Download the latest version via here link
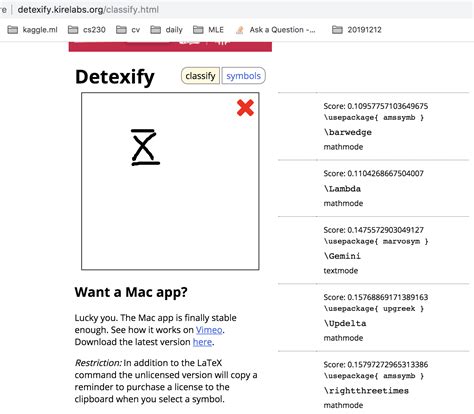 (202, 342)
